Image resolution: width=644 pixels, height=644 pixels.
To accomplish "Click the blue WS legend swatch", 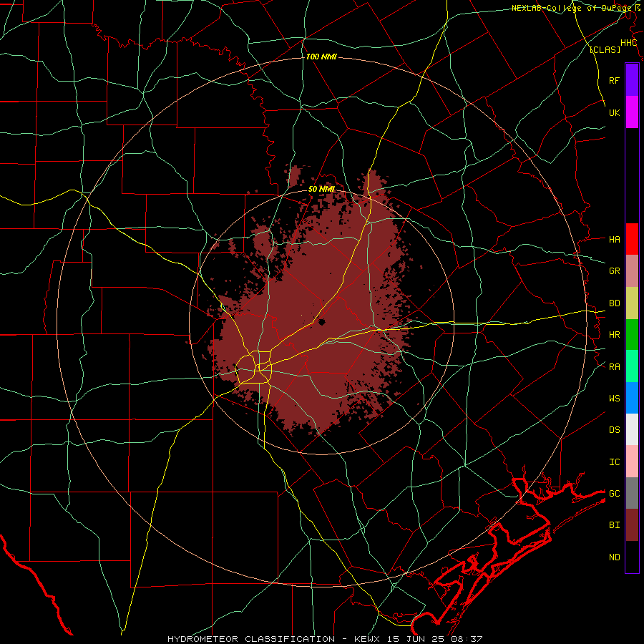I will coord(632,398).
